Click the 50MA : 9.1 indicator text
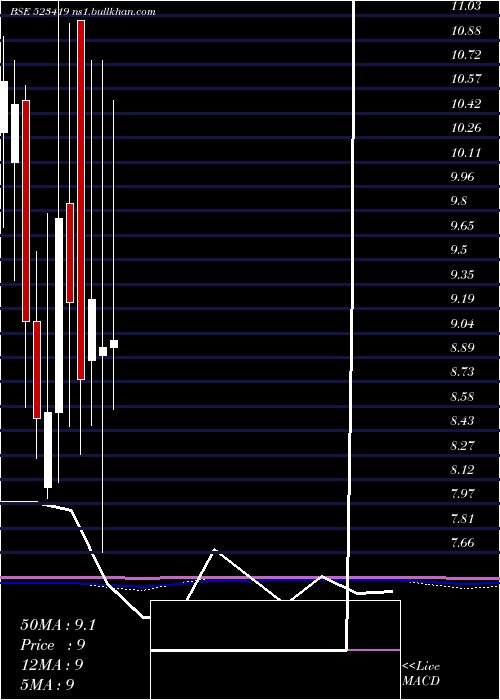Image resolution: width=500 pixels, height=700 pixels. [58, 625]
